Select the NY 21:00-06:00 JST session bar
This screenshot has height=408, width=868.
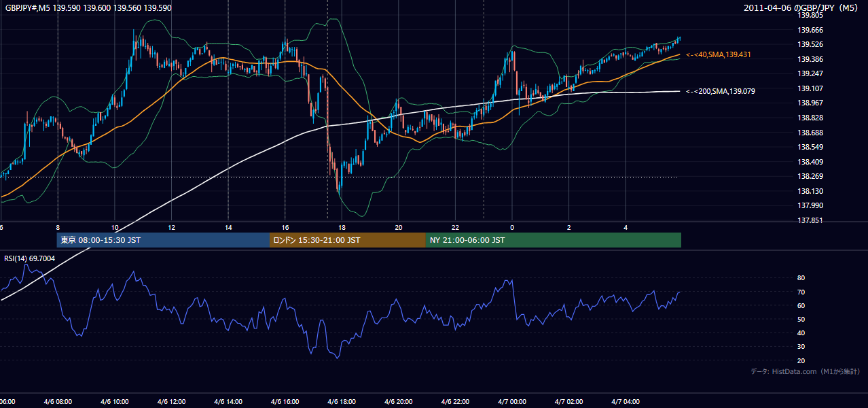pos(554,240)
